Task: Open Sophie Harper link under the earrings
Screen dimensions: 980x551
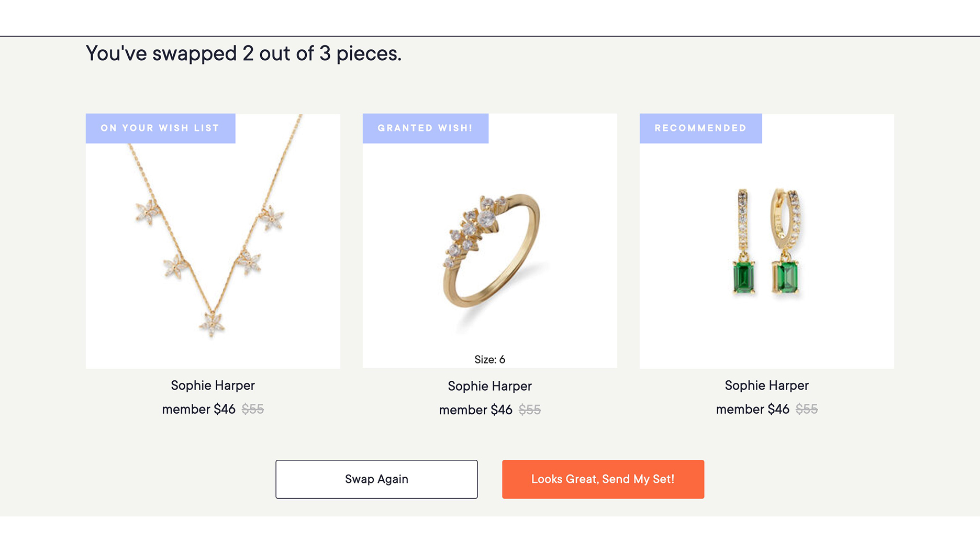Action: (766, 385)
